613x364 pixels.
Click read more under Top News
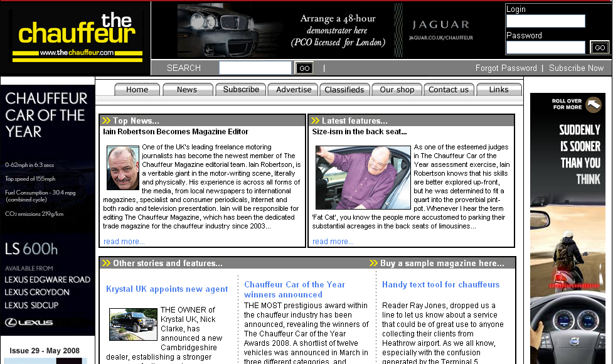tap(124, 242)
